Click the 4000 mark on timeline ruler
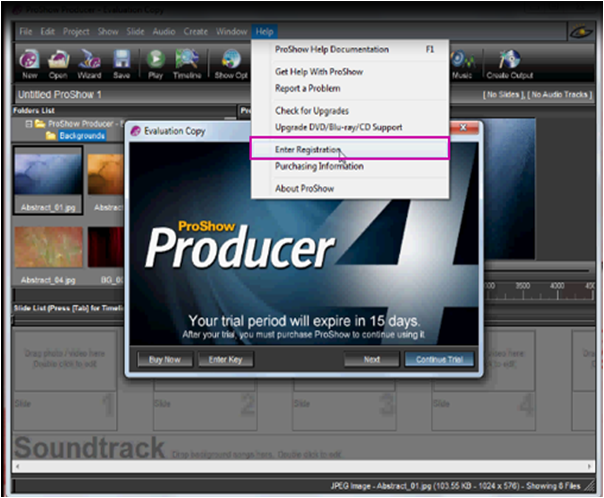Image resolution: width=604 pixels, height=498 pixels. [x=557, y=286]
